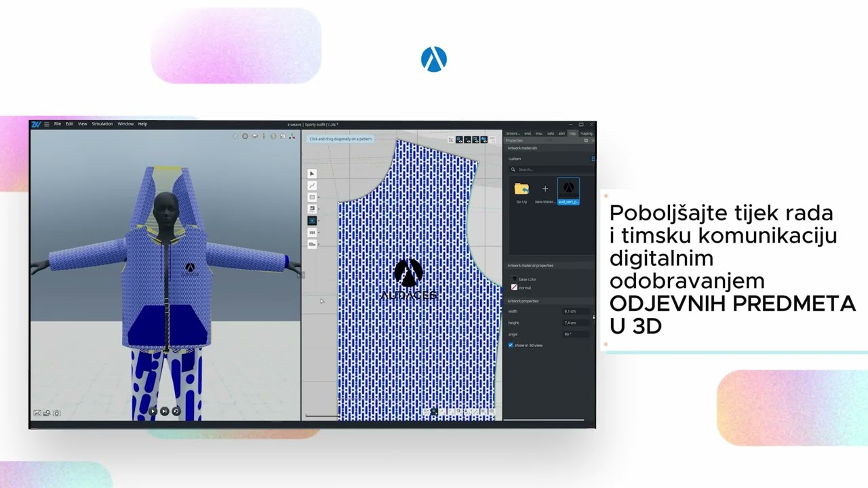Click the avatar figure icon in 3D view
This screenshot has width=868, height=488.
point(263,136)
